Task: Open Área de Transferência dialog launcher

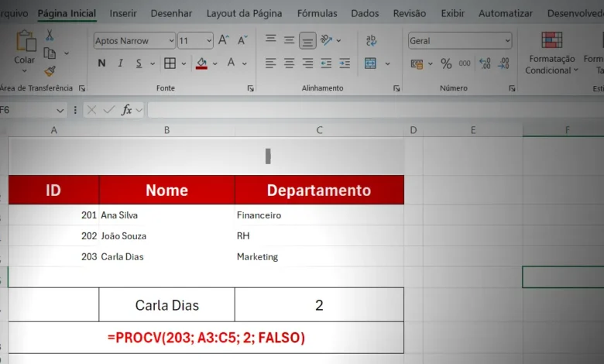Action: pos(82,88)
